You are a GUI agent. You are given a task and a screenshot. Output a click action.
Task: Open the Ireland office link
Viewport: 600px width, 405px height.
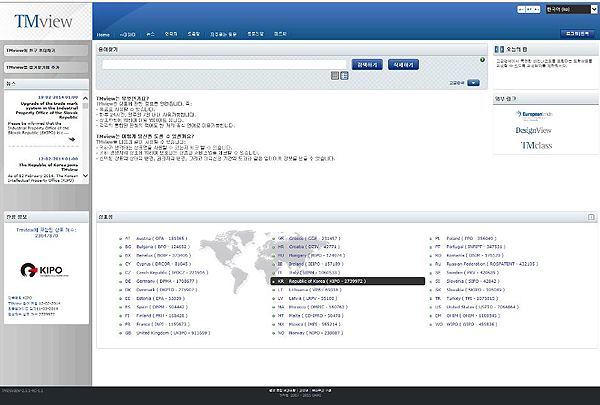[x=316, y=264]
